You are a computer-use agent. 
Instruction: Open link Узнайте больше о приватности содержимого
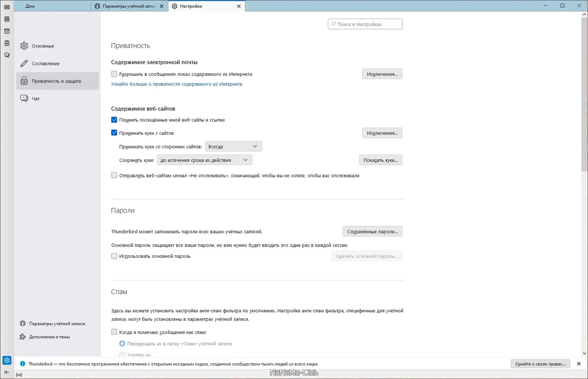pyautogui.click(x=176, y=84)
